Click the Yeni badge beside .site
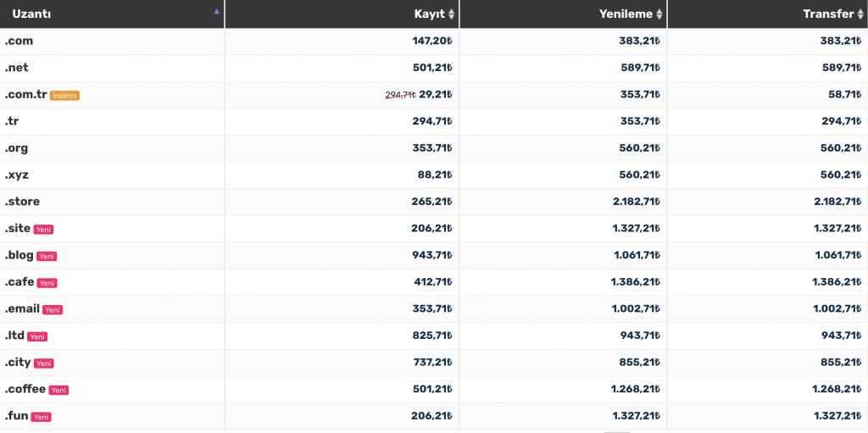This screenshot has width=868, height=433. click(x=43, y=230)
